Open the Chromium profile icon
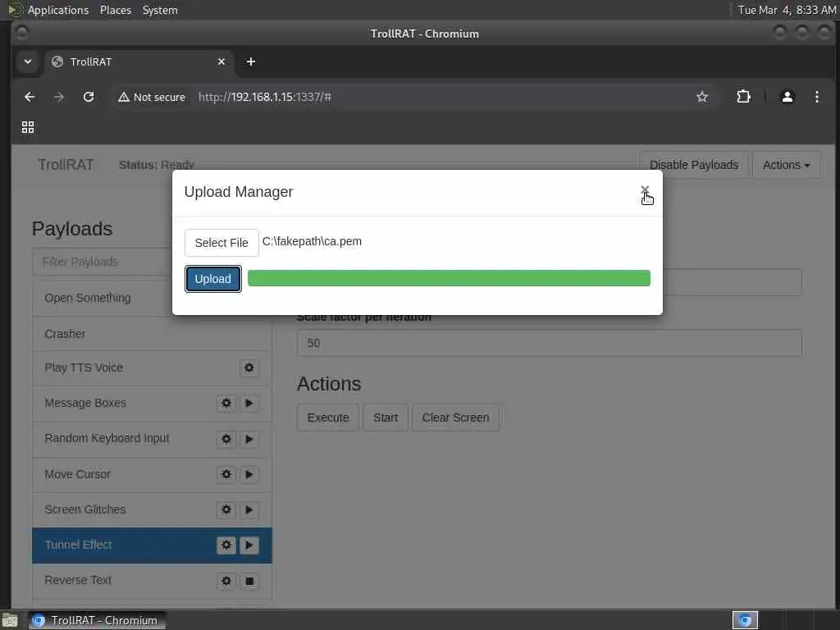Viewport: 840px width, 630px height. click(787, 97)
